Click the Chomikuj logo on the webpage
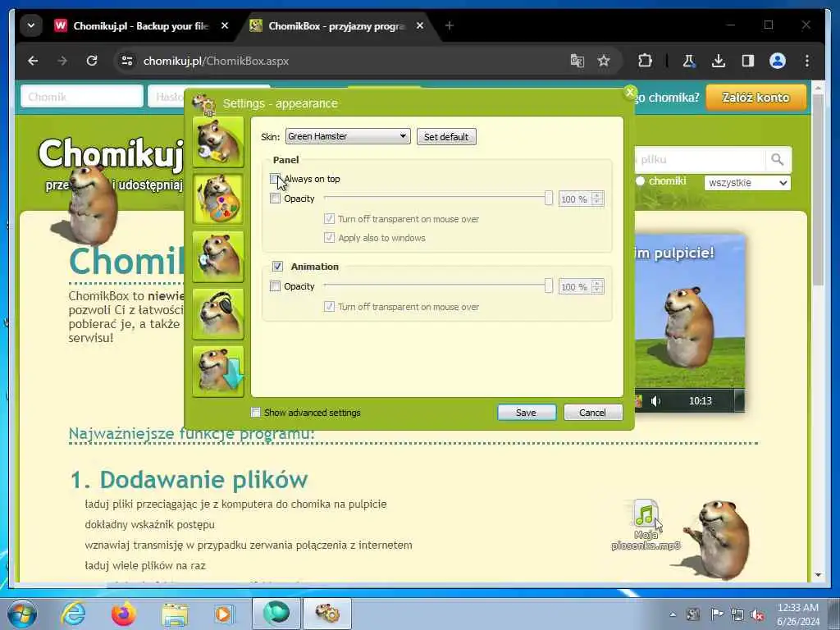This screenshot has width=840, height=630. coord(111,153)
